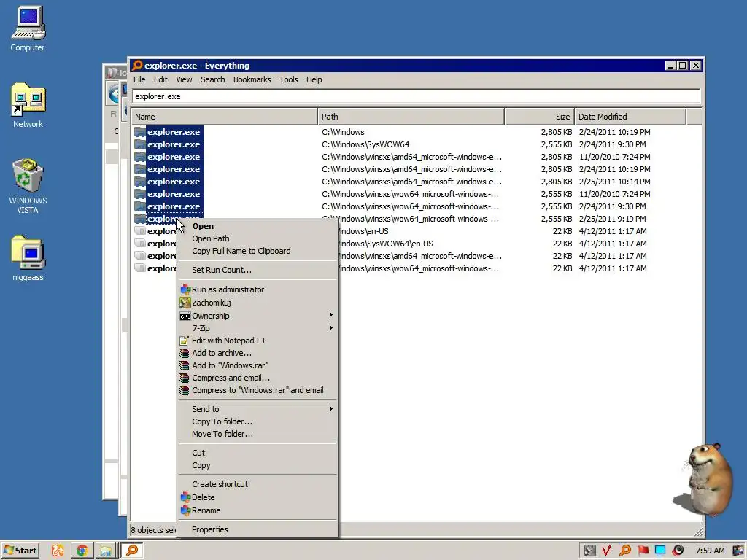This screenshot has height=560, width=747.
Task: Click the Everything taskbar button
Action: (x=132, y=551)
